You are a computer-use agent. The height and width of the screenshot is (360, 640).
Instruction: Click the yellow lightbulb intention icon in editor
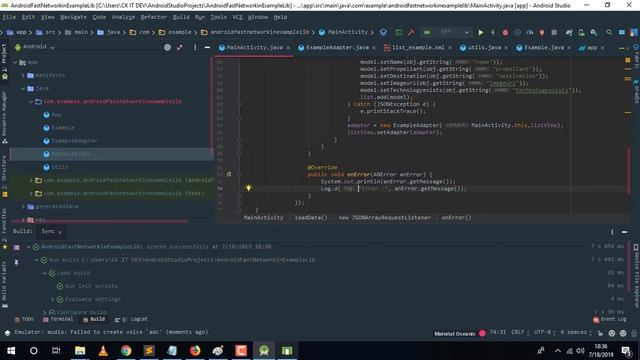[248, 188]
